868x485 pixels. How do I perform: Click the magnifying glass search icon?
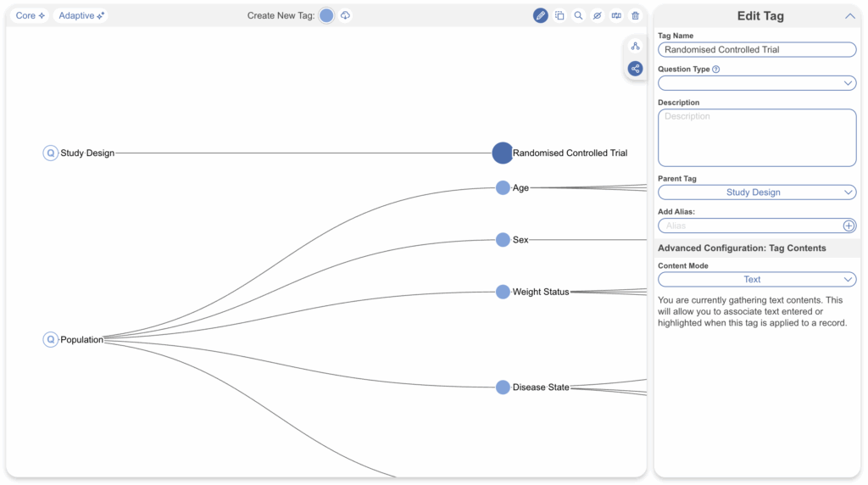coord(578,15)
